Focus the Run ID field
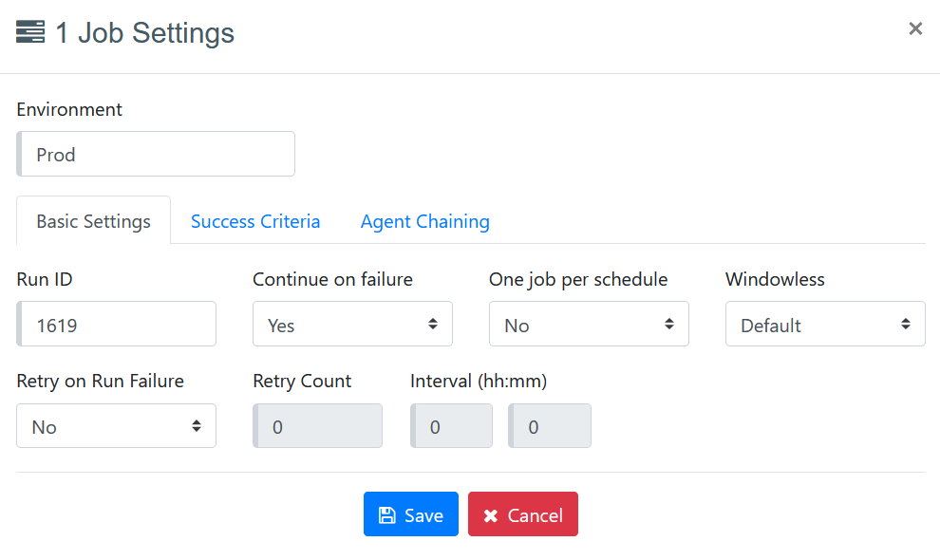This screenshot has height=560, width=940. click(117, 325)
